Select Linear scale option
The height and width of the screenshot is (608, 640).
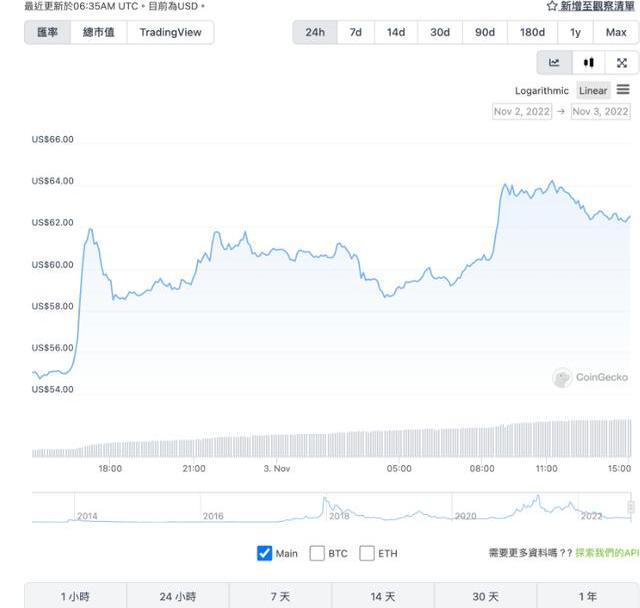tap(593, 91)
